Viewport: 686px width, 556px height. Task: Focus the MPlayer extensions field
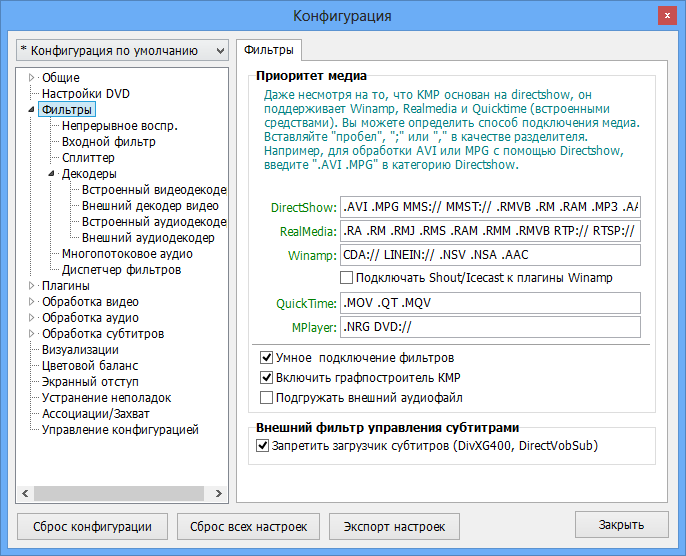point(490,327)
